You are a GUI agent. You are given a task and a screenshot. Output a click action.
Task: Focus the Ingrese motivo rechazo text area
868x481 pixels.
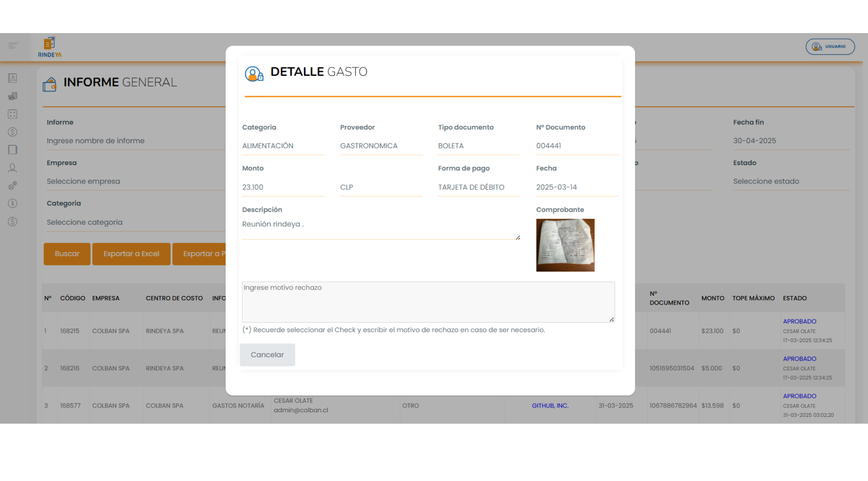coord(428,302)
